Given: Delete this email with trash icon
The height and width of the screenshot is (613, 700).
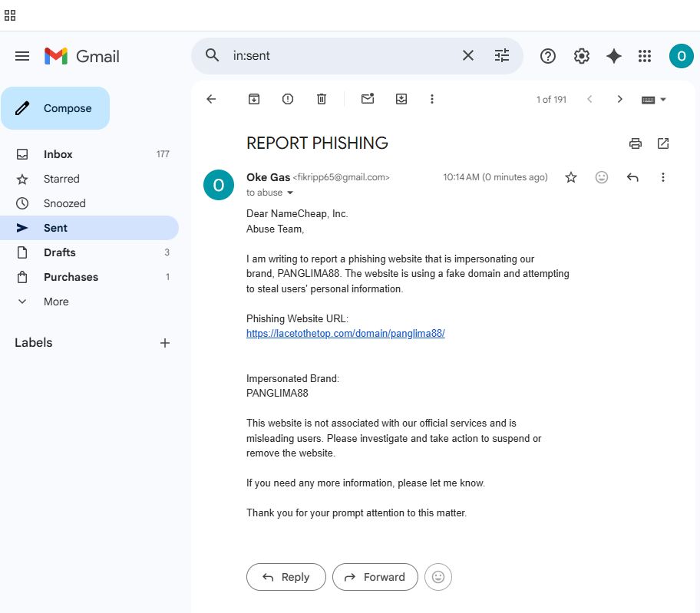Looking at the screenshot, I should (322, 99).
